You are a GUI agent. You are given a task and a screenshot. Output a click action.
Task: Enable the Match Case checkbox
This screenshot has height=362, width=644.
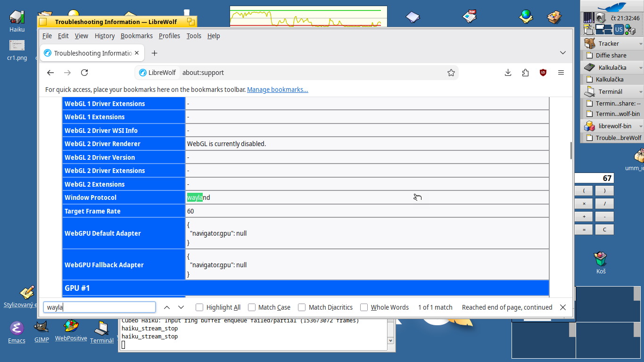tap(251, 307)
